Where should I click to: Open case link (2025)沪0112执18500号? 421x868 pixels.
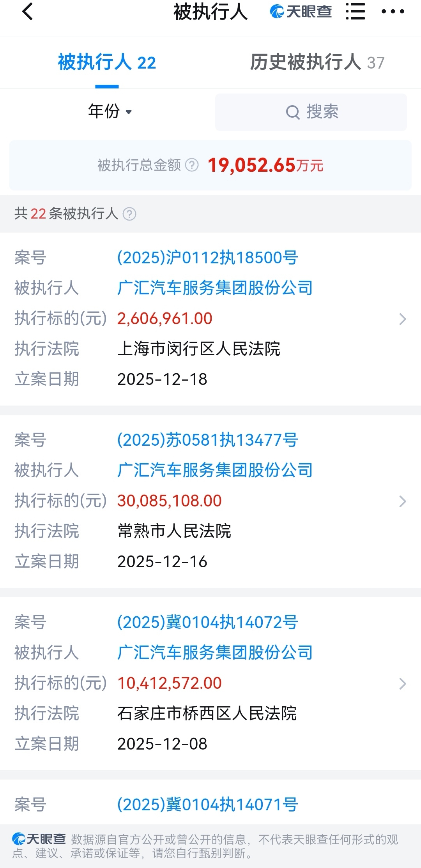[x=207, y=258]
